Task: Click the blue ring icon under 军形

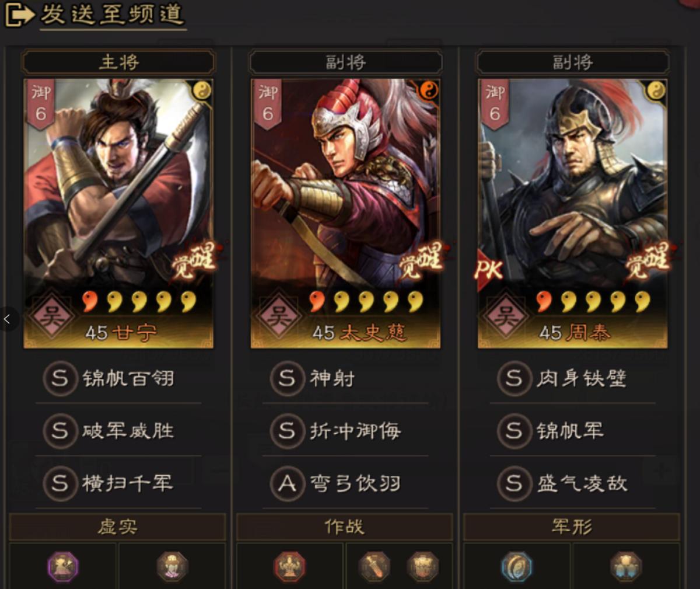Action: point(517,566)
